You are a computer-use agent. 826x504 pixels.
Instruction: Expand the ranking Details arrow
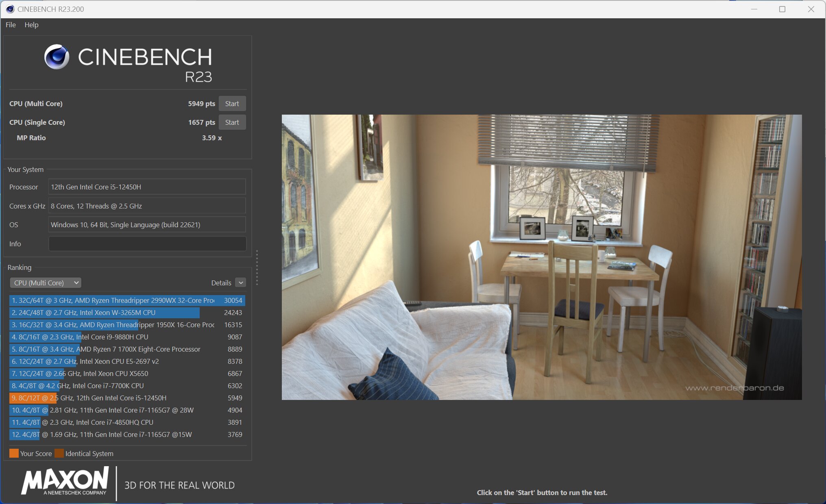point(241,283)
